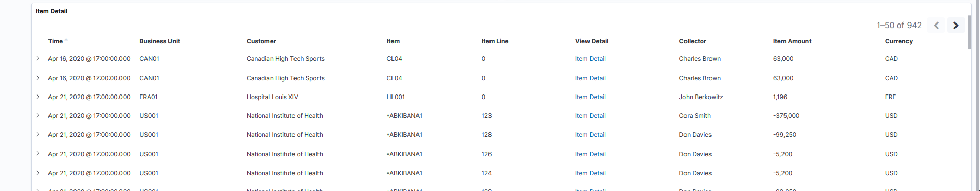Click the Collector column header

click(692, 41)
